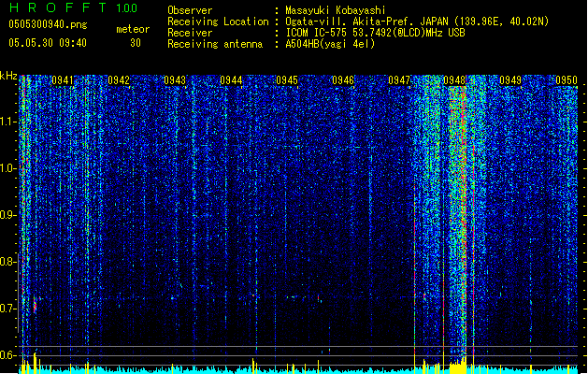Click the 0.7 frequency axis tick

click(x=7, y=309)
